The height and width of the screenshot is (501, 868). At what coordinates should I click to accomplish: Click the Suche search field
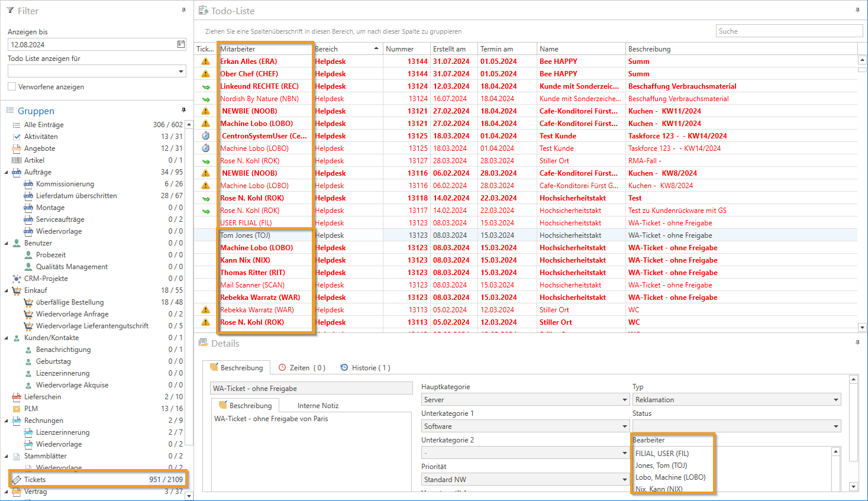tap(789, 31)
